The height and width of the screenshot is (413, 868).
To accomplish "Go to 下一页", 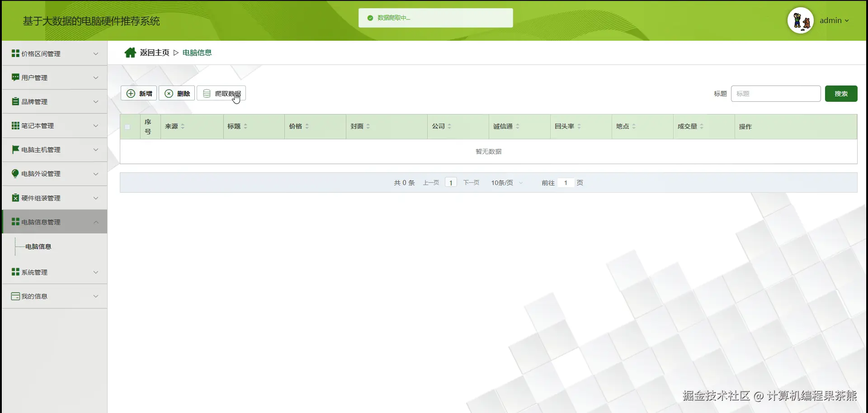I will 471,183.
